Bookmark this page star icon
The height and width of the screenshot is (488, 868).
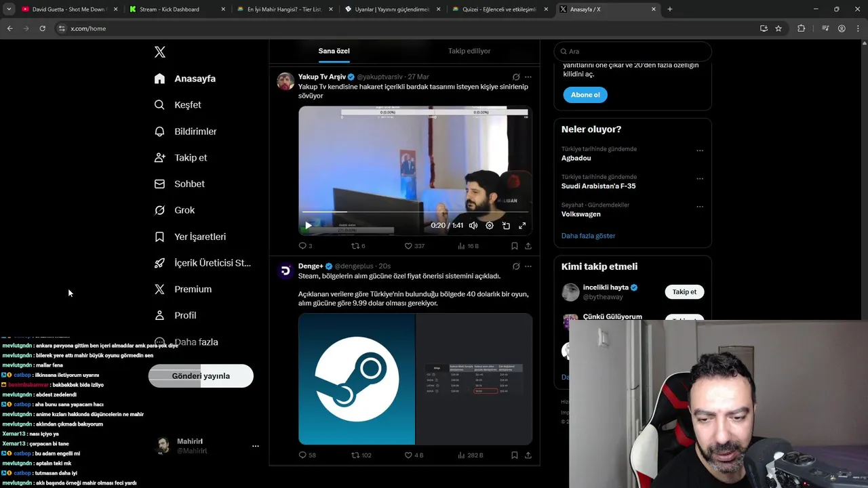pos(778,28)
